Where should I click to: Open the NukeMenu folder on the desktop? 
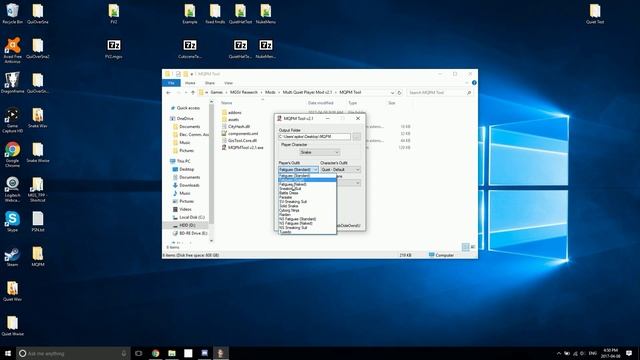click(266, 14)
